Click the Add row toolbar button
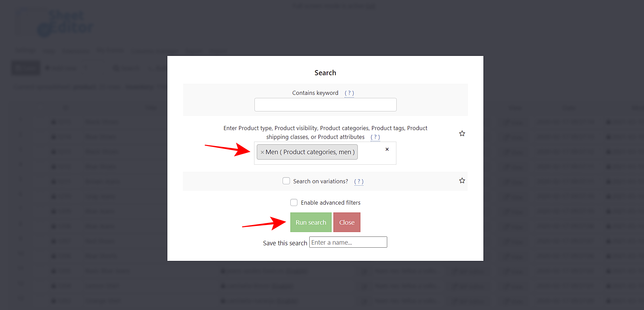The image size is (644, 310). 63,68
